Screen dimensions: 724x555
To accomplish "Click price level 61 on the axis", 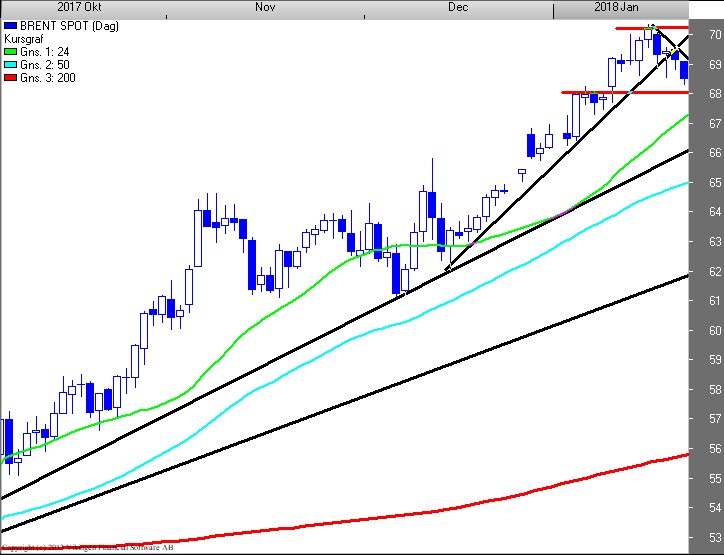I will (x=715, y=301).
